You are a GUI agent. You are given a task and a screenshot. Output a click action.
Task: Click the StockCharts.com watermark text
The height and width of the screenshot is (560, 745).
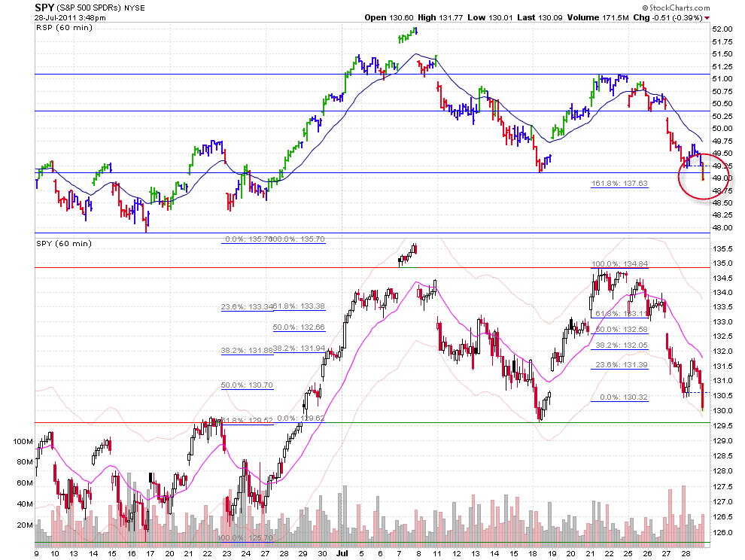click(x=676, y=8)
